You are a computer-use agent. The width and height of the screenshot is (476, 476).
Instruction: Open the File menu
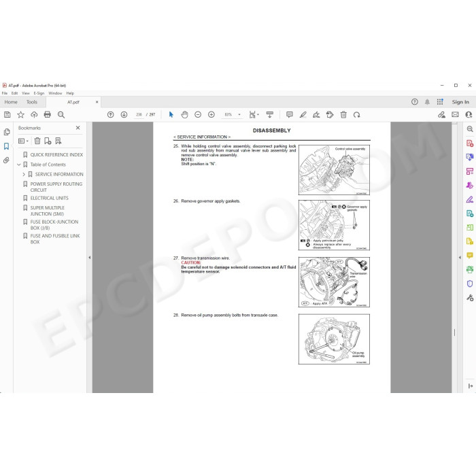(5, 93)
